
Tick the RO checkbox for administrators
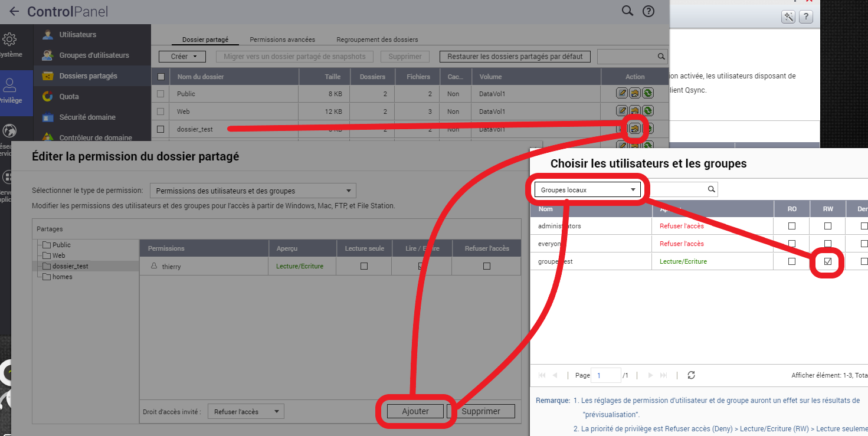coord(792,226)
